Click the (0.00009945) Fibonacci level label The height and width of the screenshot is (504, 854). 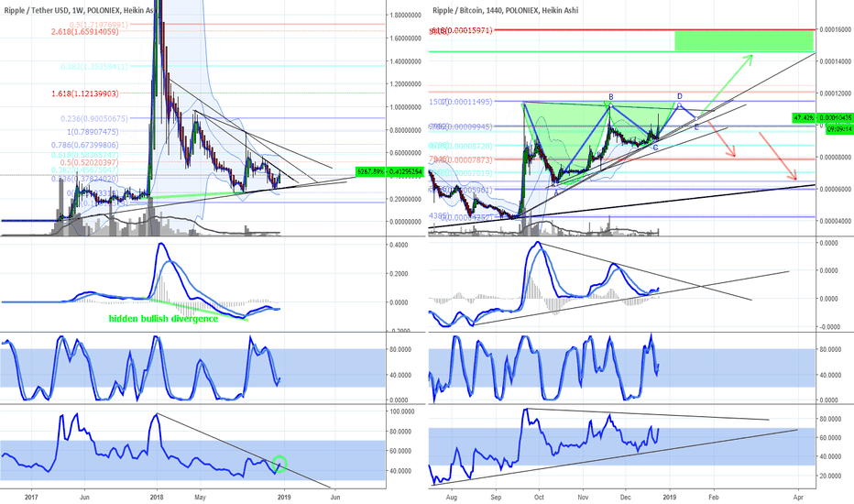(461, 126)
